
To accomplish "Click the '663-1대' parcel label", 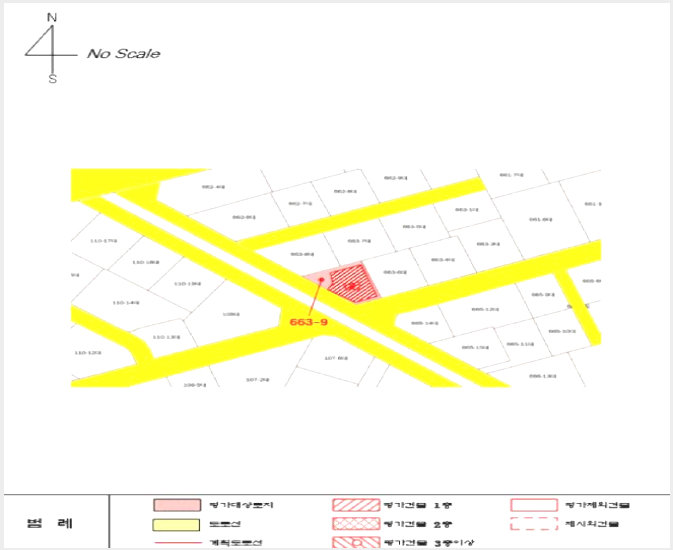I will click(x=467, y=210).
